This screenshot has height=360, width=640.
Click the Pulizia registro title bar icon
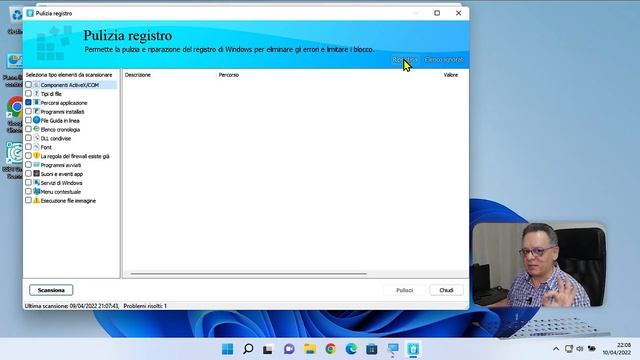pos(30,13)
